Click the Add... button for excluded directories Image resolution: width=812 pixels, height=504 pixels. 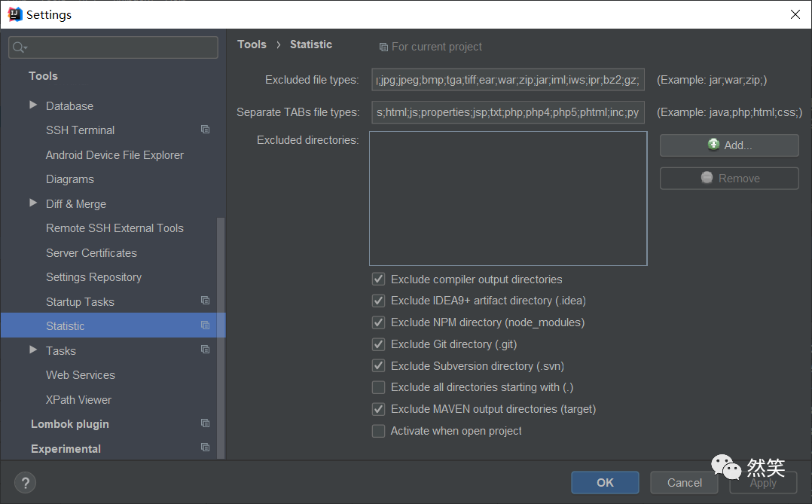(728, 145)
